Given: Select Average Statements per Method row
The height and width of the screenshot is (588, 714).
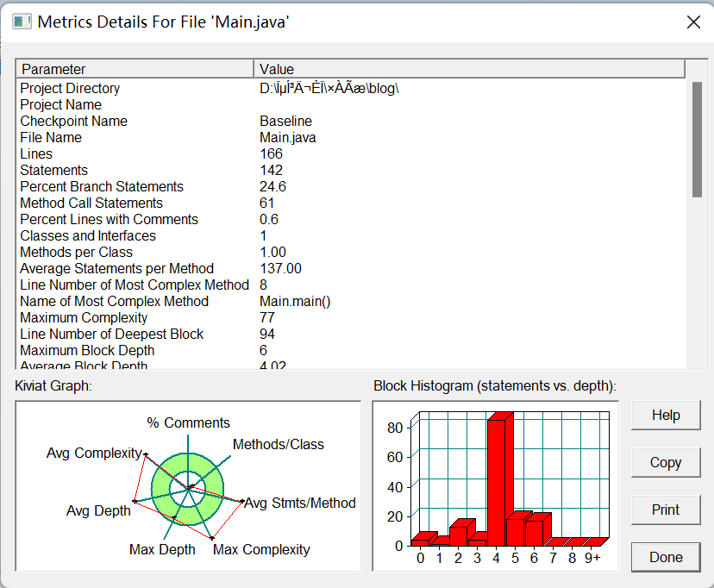Looking at the screenshot, I should (351, 268).
